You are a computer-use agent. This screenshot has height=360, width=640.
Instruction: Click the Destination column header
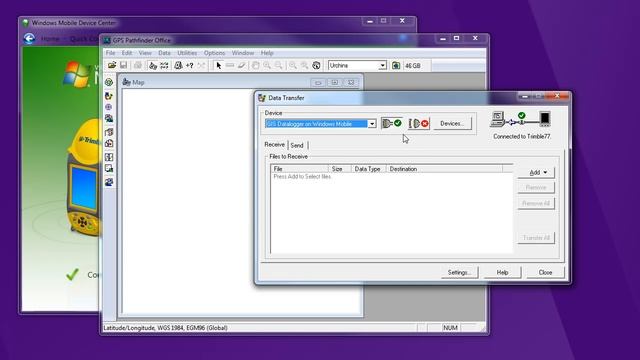click(444, 169)
